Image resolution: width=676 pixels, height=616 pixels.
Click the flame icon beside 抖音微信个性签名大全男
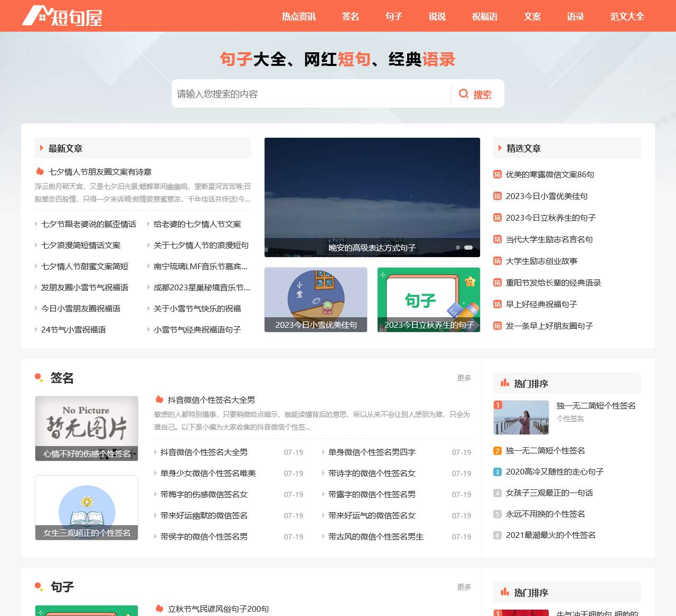pyautogui.click(x=159, y=400)
